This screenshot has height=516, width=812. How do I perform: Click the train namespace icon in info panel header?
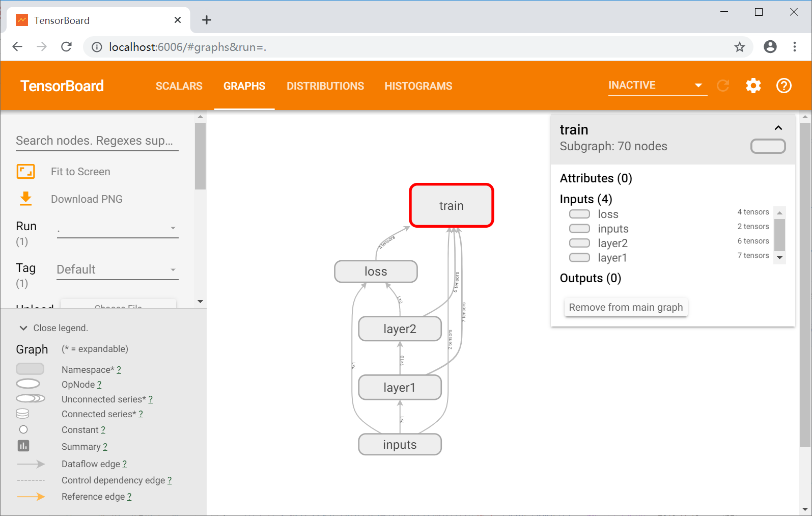[768, 147]
